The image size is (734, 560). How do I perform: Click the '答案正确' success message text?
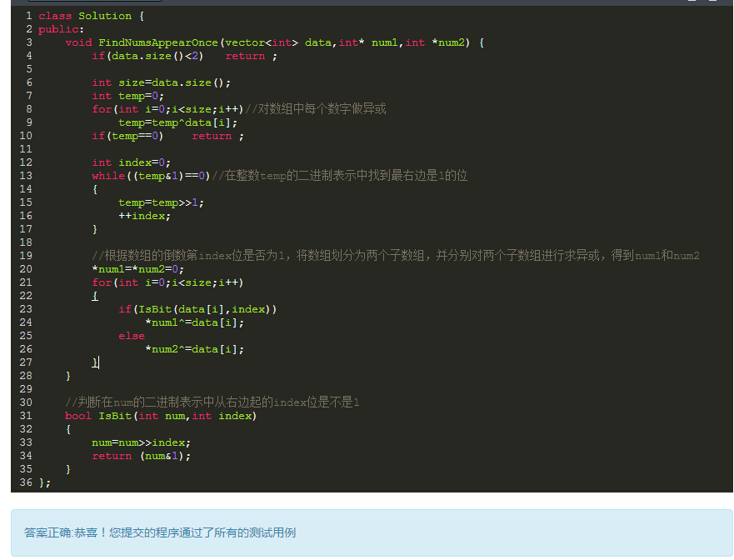160,532
